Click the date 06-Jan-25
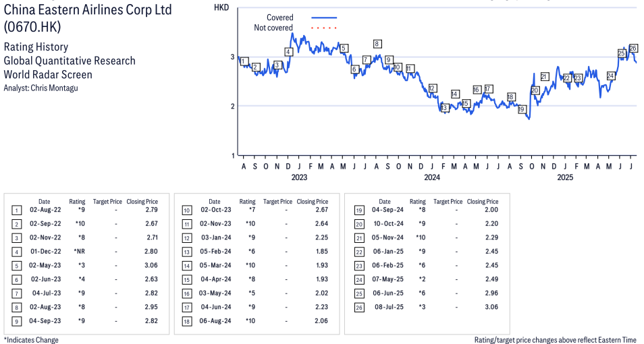The width and height of the screenshot is (644, 344). (388, 251)
